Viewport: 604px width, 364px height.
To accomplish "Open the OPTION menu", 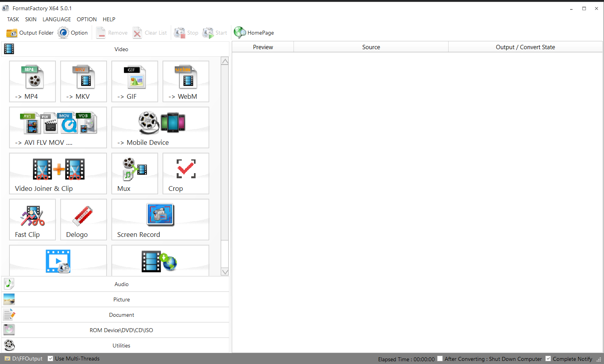I will pyautogui.click(x=87, y=19).
